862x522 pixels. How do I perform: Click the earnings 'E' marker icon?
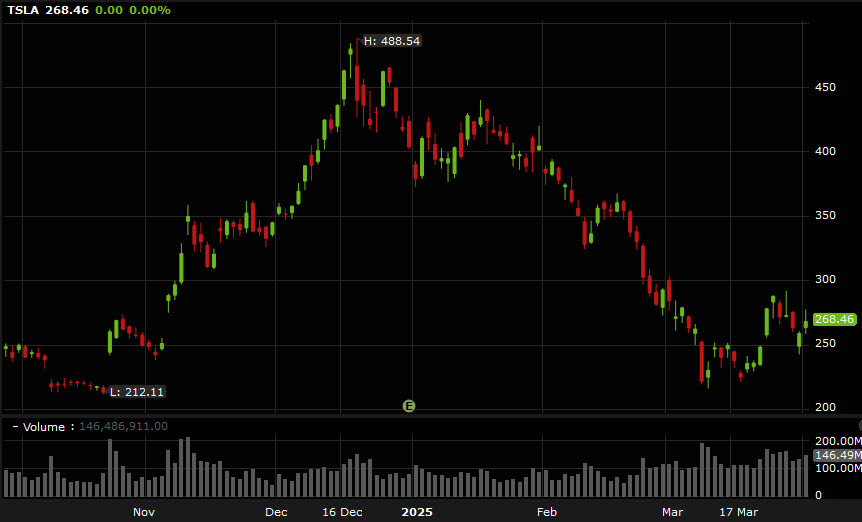coord(408,406)
